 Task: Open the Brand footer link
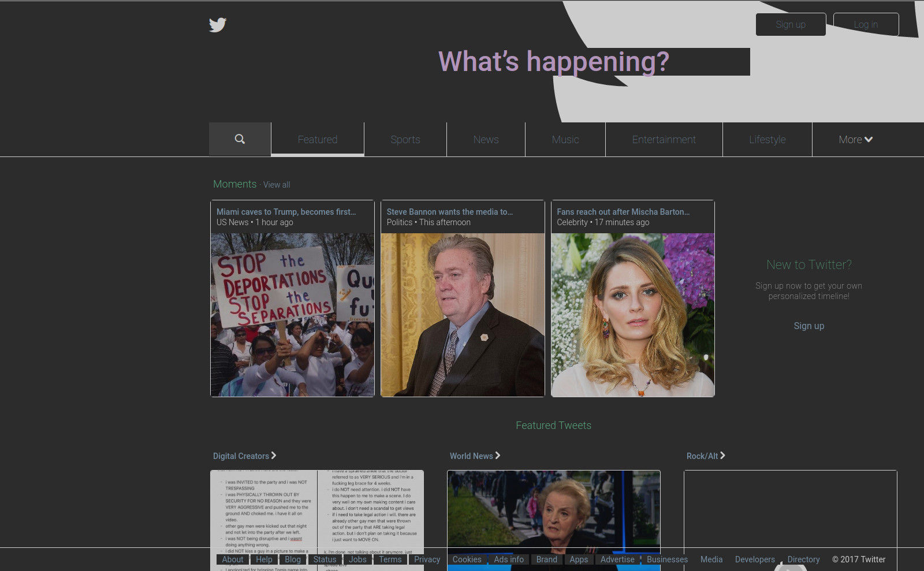[x=547, y=559]
